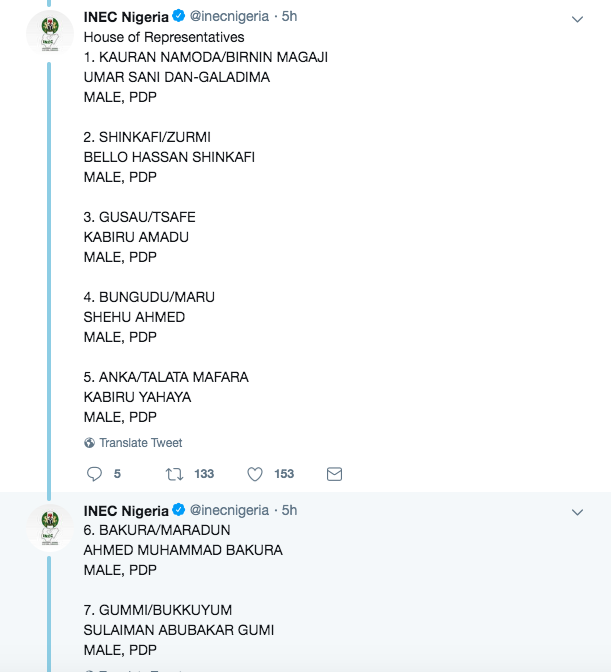Click the second tweet's 5h timestamp
611x672 pixels.
point(289,510)
